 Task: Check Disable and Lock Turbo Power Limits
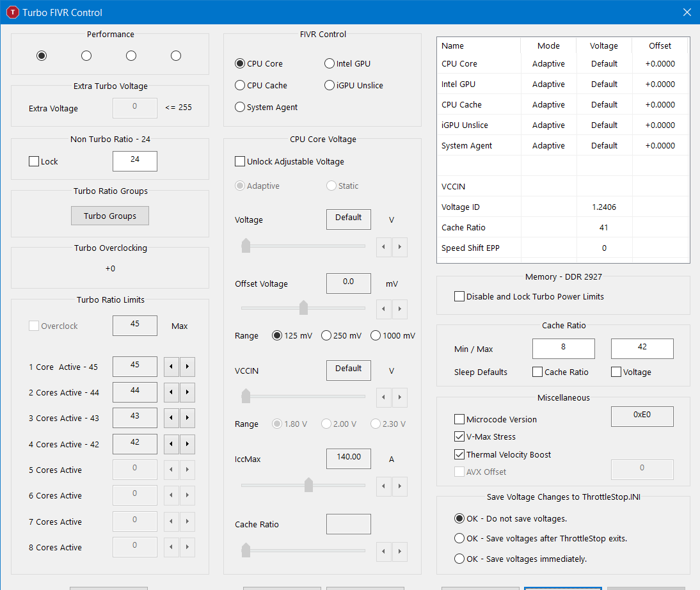coord(459,297)
